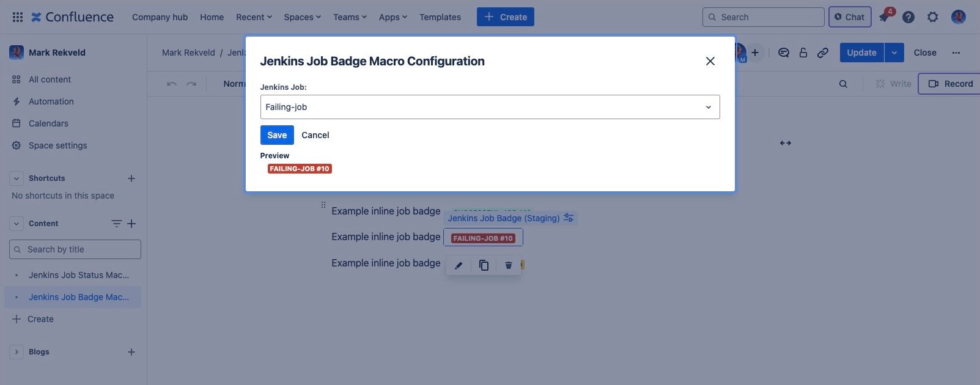Screen dimensions: 980x385
Task: Go to Home in top navigation
Action: click(x=212, y=17)
